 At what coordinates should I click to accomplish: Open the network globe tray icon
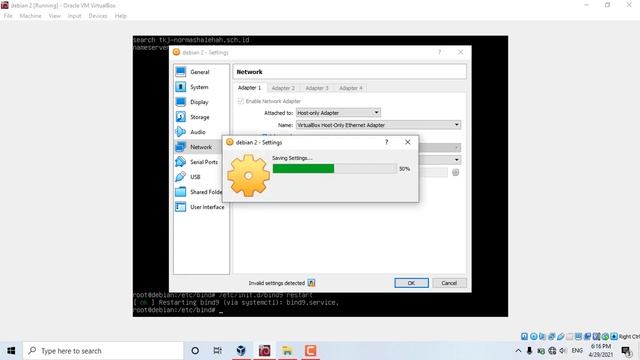pyautogui.click(x=552, y=351)
